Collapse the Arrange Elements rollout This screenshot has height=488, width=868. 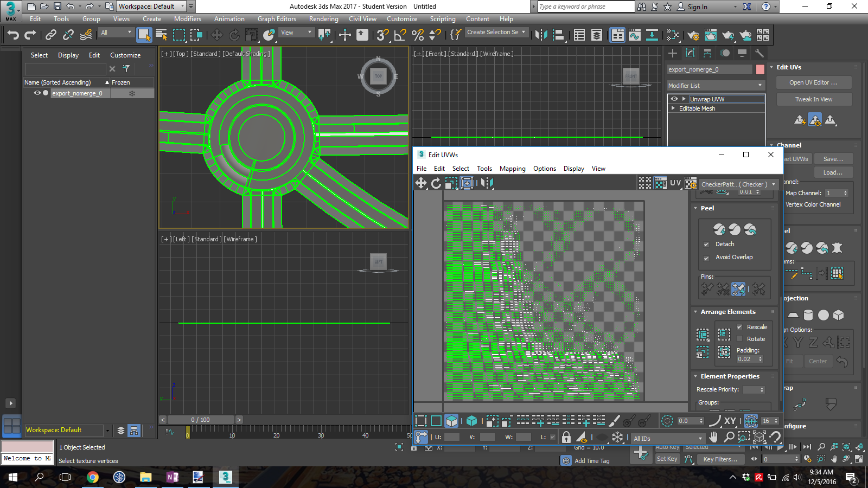(x=695, y=312)
